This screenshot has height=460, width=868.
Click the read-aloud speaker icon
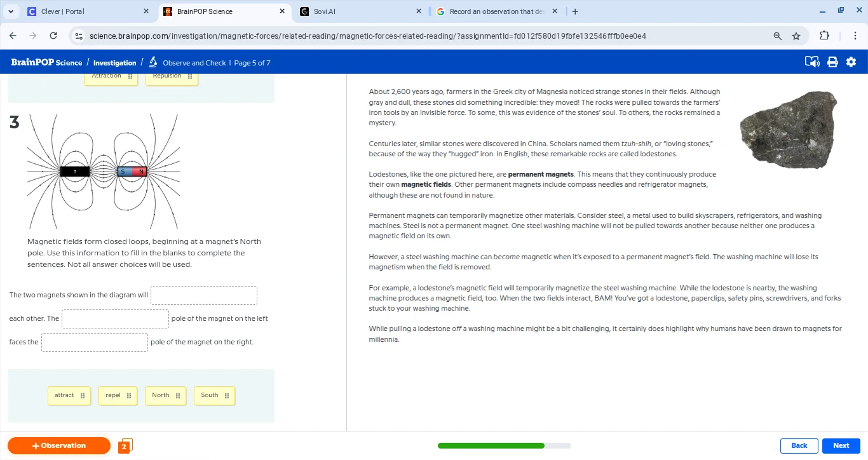point(811,62)
